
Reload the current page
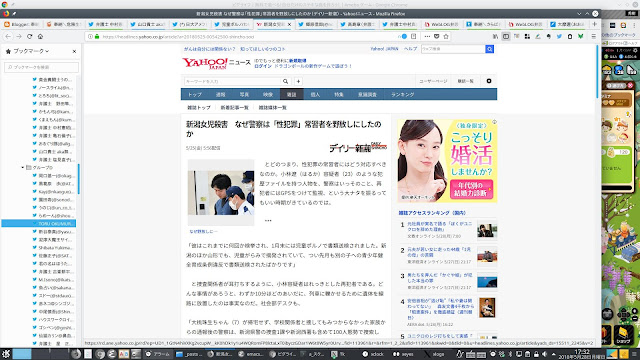(29, 37)
